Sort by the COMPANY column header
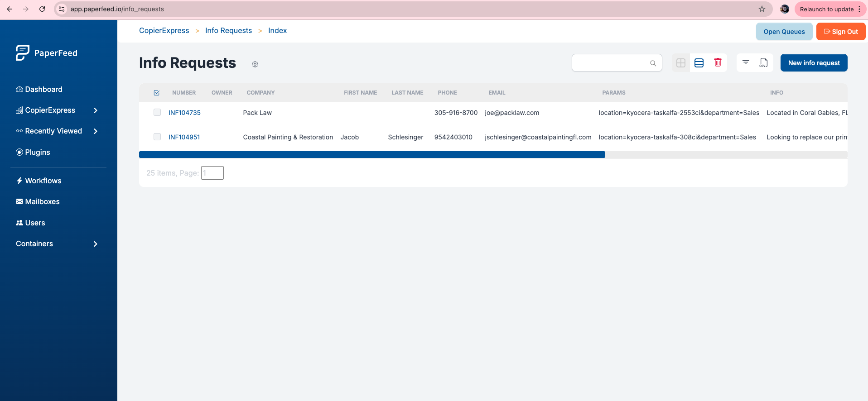This screenshot has height=401, width=868. (260, 93)
